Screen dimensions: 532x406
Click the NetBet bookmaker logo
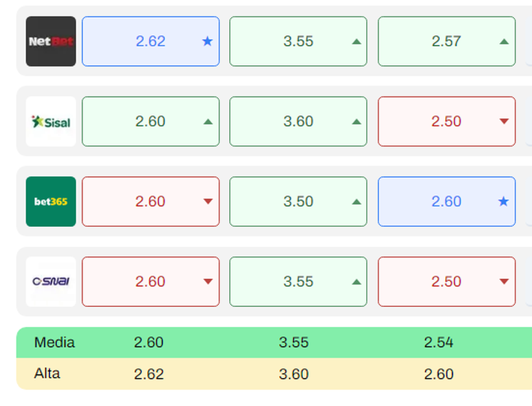tap(51, 41)
